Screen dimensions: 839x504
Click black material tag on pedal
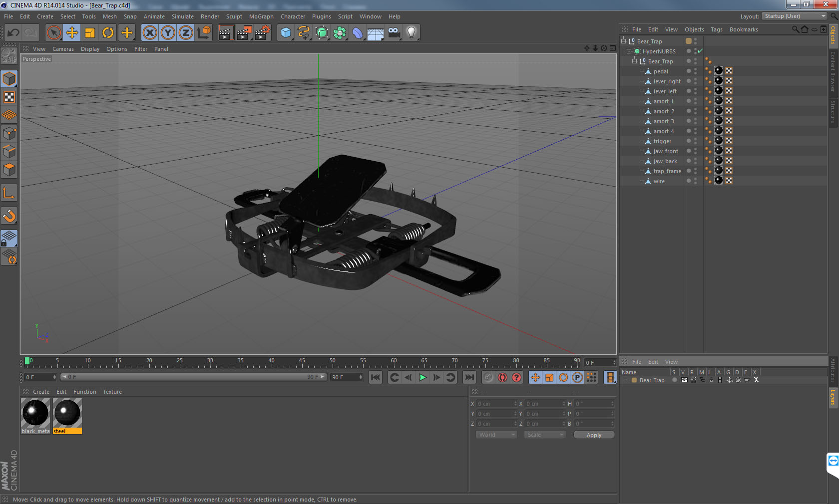pyautogui.click(x=719, y=71)
